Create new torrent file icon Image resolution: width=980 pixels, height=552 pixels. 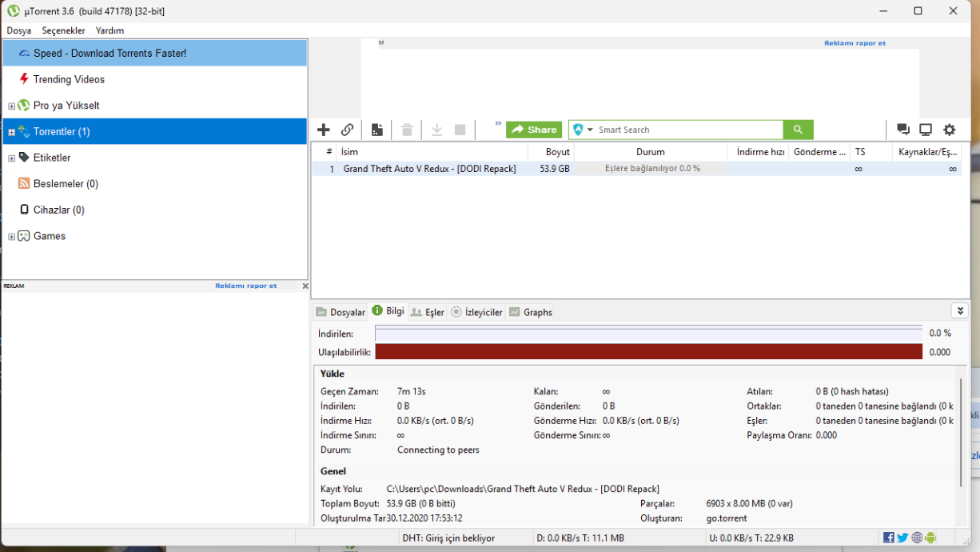[x=377, y=130]
